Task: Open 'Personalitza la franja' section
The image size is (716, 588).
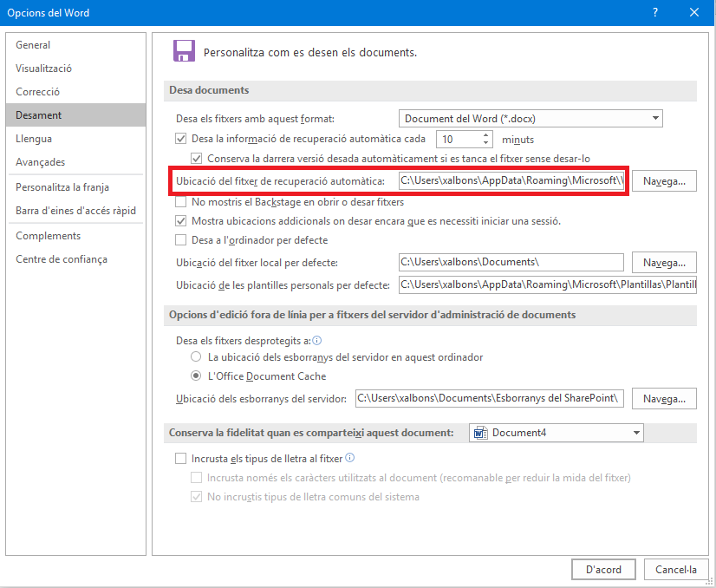Action: (x=62, y=187)
